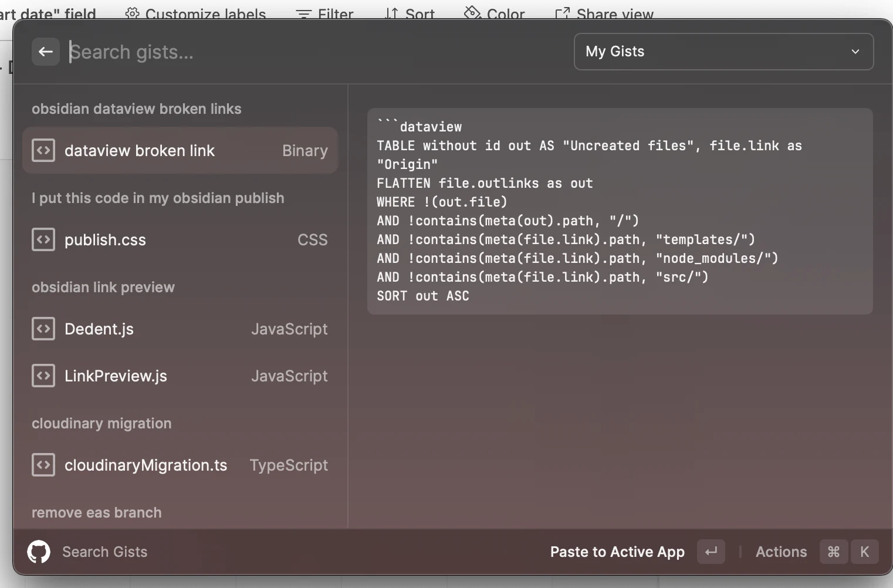Click the obsidian link preview heading
The image size is (893, 588).
pyautogui.click(x=103, y=287)
